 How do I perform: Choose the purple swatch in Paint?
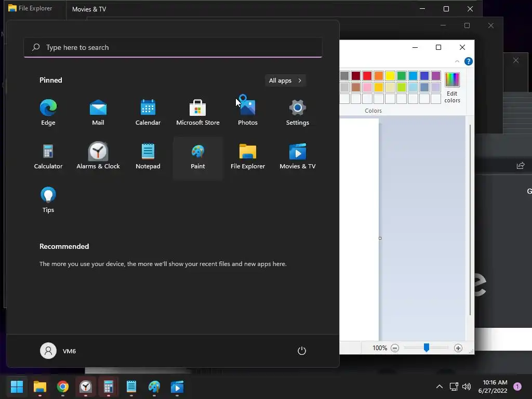[436, 76]
